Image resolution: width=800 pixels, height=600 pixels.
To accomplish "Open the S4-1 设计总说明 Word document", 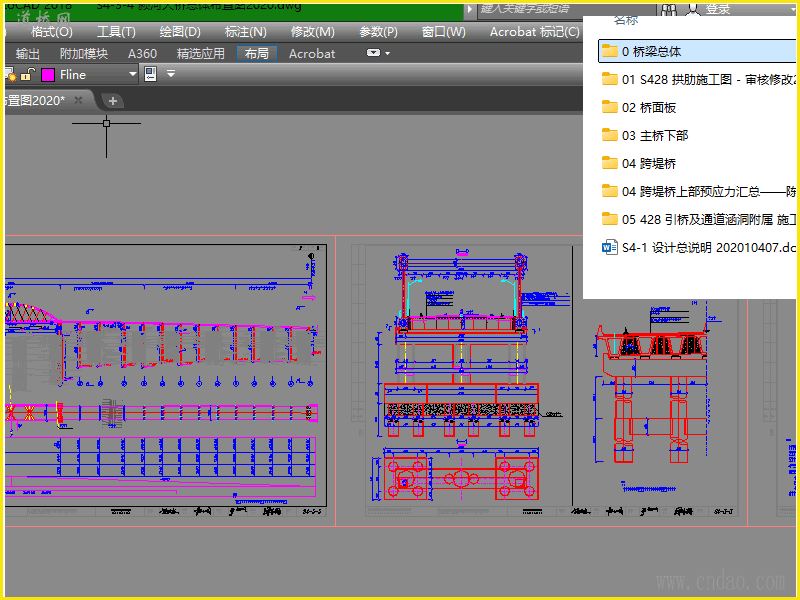I will point(698,247).
